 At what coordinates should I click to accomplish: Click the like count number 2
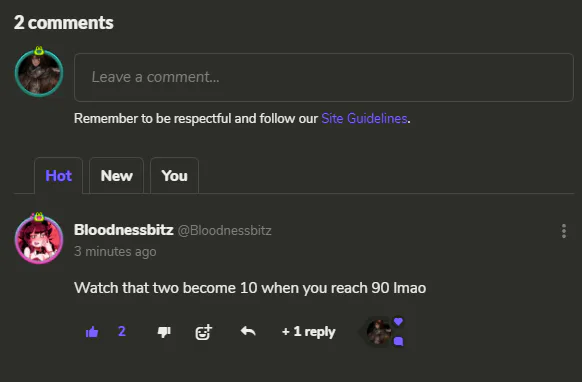tap(122, 331)
